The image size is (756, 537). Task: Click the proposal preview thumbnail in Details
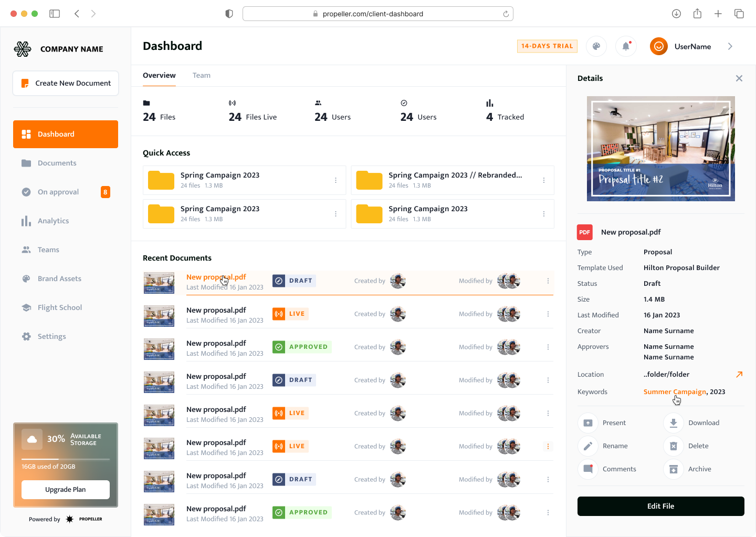click(660, 149)
